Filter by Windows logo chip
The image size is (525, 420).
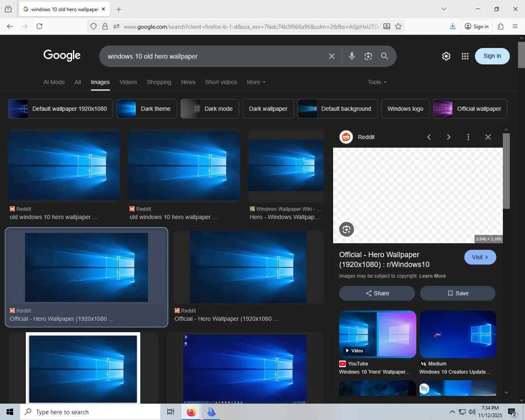(405, 109)
